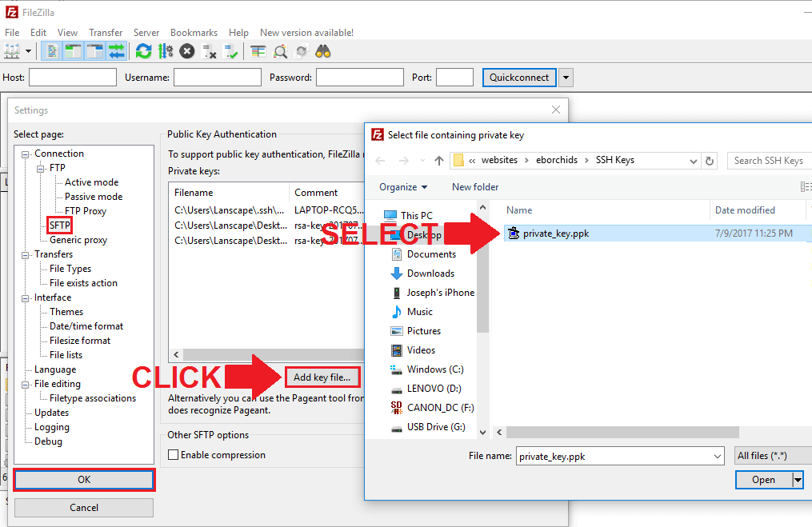Open the Edit menu
The width and height of the screenshot is (812, 527).
(x=38, y=33)
